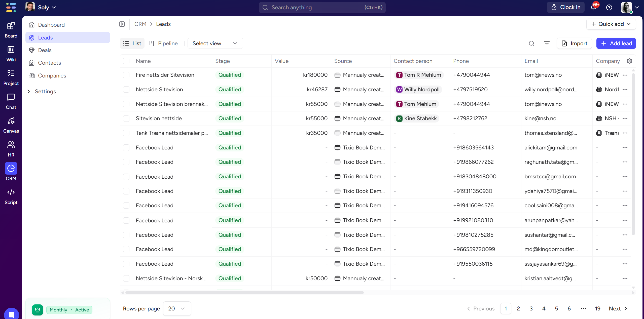Open the Script module in sidebar
This screenshot has width=644, height=319.
(11, 196)
